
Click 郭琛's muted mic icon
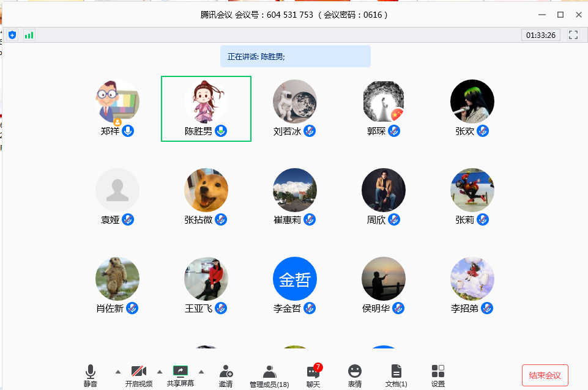tap(394, 131)
